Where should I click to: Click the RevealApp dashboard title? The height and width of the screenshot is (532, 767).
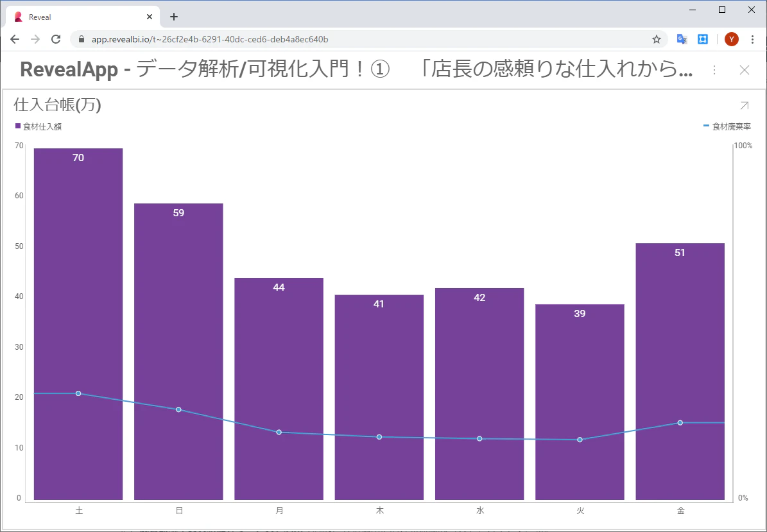(356, 70)
